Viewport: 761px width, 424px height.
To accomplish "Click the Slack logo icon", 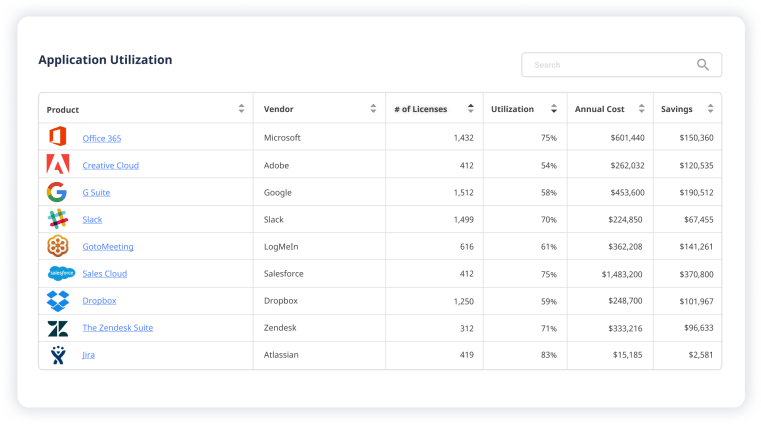I will coord(57,219).
